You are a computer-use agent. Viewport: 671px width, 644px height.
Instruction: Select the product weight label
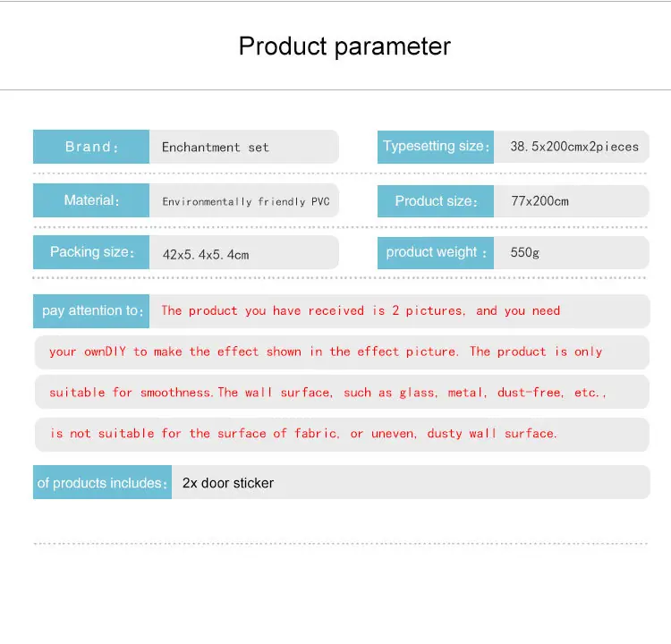[436, 252]
